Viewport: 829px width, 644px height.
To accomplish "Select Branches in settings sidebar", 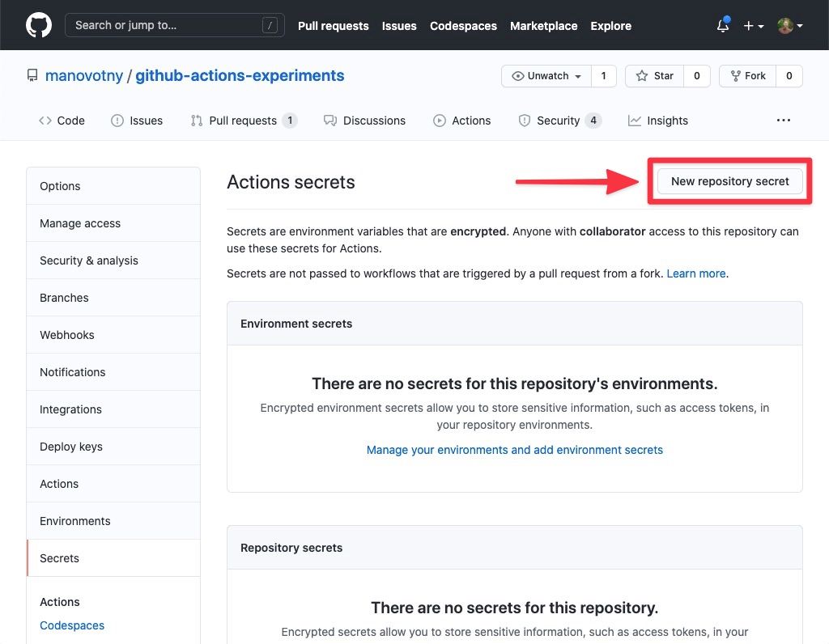I will (x=113, y=298).
